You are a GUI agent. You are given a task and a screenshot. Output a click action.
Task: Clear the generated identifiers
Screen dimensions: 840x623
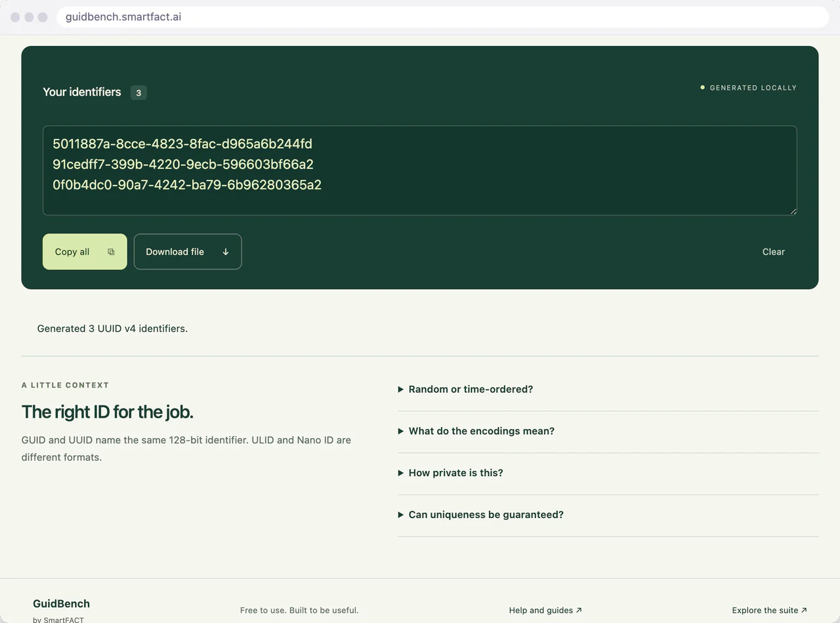pos(773,252)
